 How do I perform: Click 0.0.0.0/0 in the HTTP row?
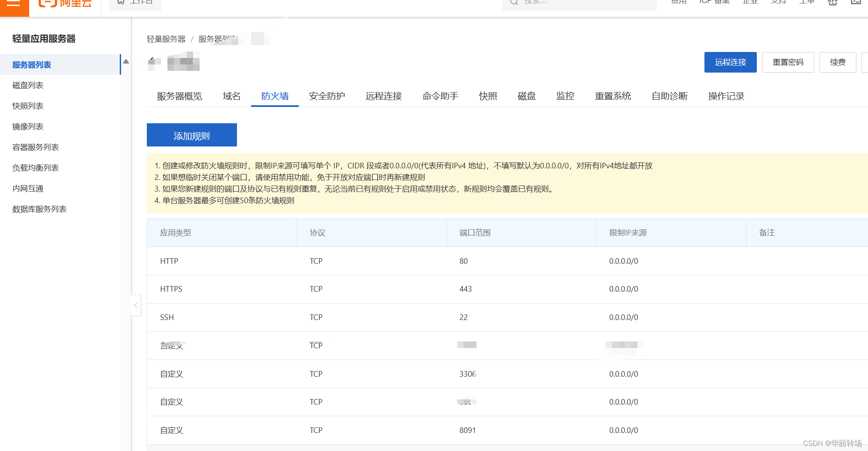(x=624, y=261)
